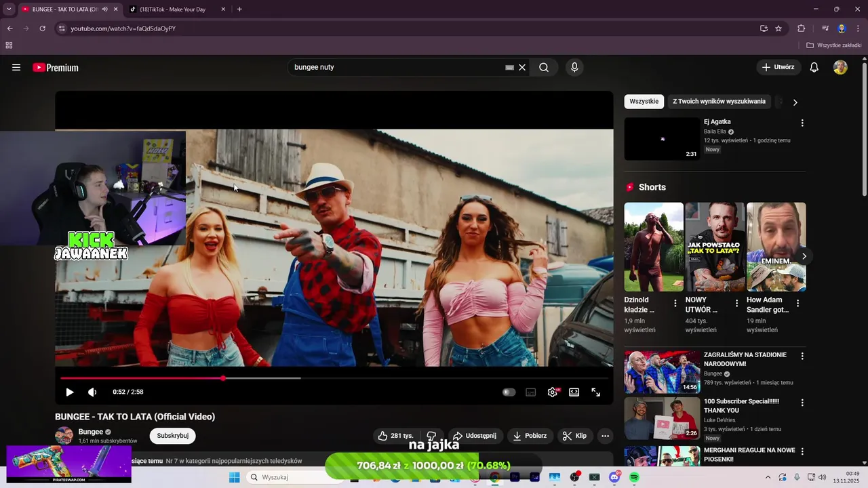Open Chrome three-dot menu
Viewport: 868px width, 488px height.
click(x=859, y=28)
